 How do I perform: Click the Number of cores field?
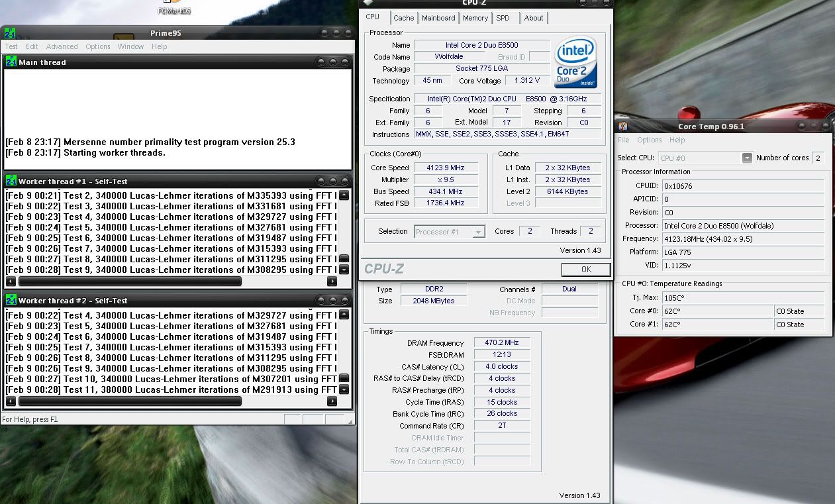pyautogui.click(x=818, y=158)
